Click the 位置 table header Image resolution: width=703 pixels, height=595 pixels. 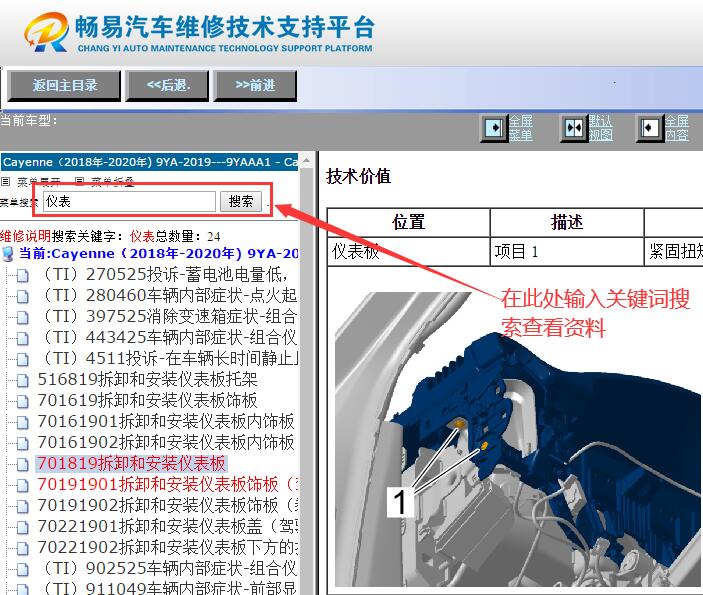[408, 222]
